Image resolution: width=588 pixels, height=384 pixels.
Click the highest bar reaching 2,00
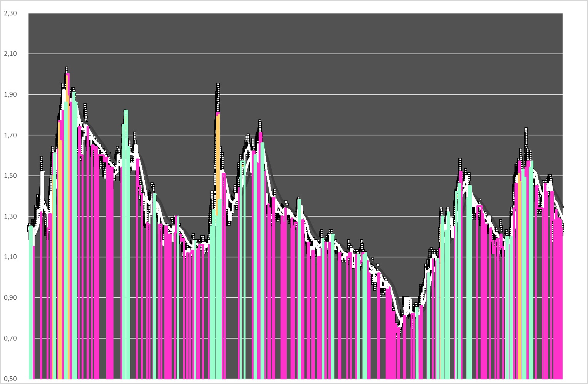67,227
